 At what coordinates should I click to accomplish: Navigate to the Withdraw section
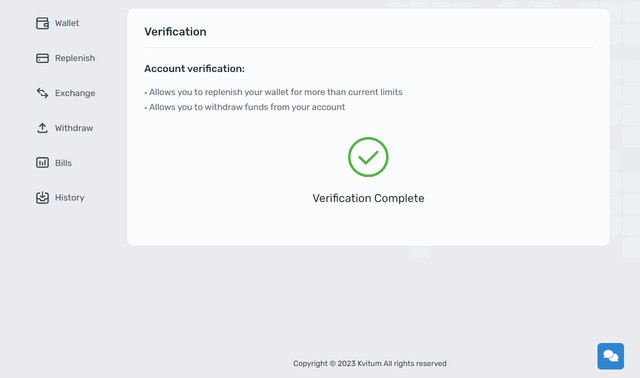[74, 128]
